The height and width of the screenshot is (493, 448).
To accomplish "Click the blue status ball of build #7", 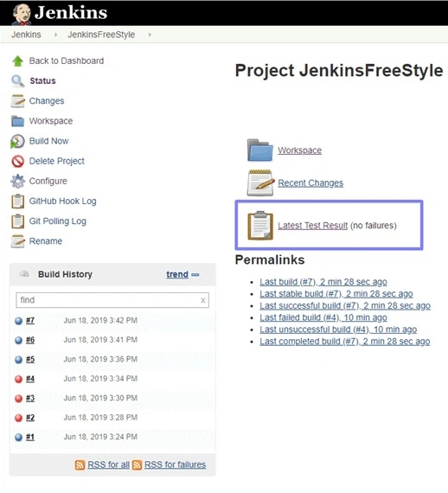I will coord(18,321).
